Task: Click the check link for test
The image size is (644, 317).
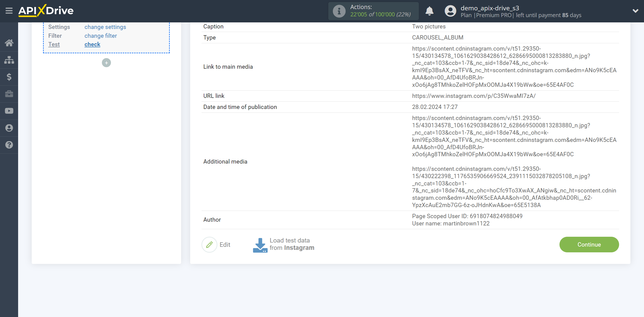Action: click(x=92, y=44)
